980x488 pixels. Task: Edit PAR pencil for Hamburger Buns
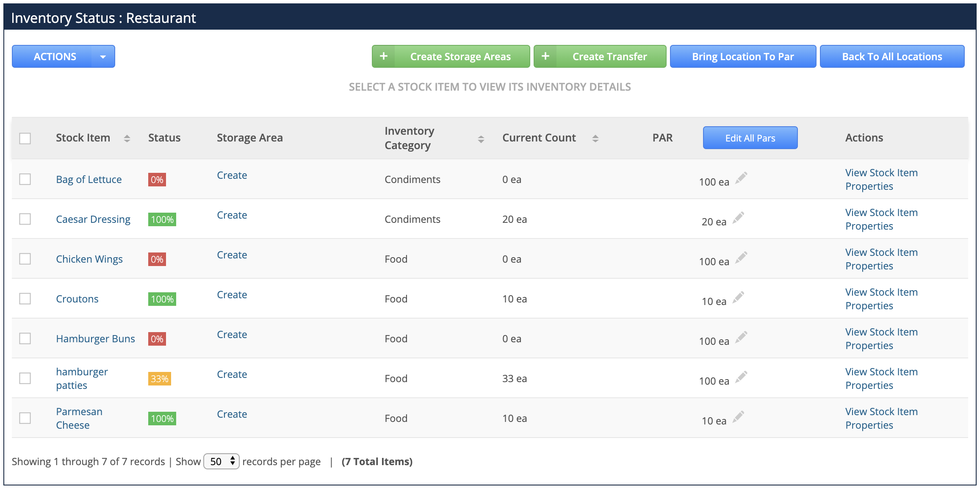pyautogui.click(x=741, y=337)
